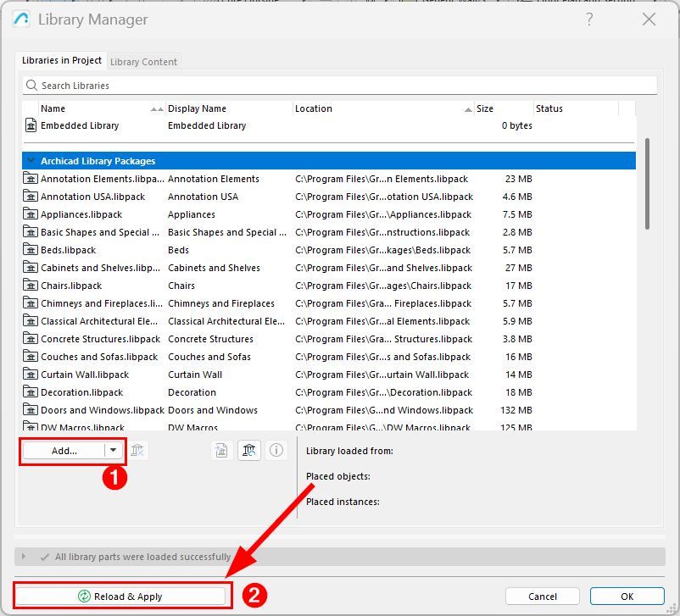Click the information icon button
The height and width of the screenshot is (616, 680).
click(x=276, y=450)
